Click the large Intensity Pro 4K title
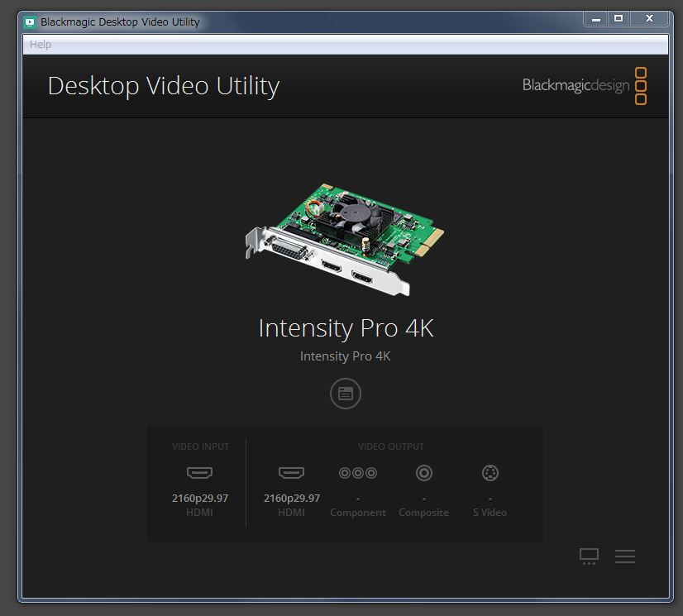Viewport: 683px width, 616px height. [x=346, y=328]
